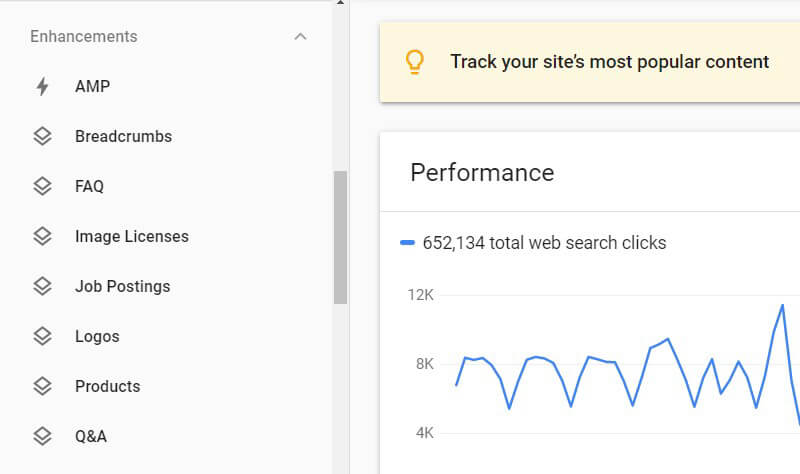
Task: Collapse the Enhancements section chevron
Action: (x=300, y=37)
